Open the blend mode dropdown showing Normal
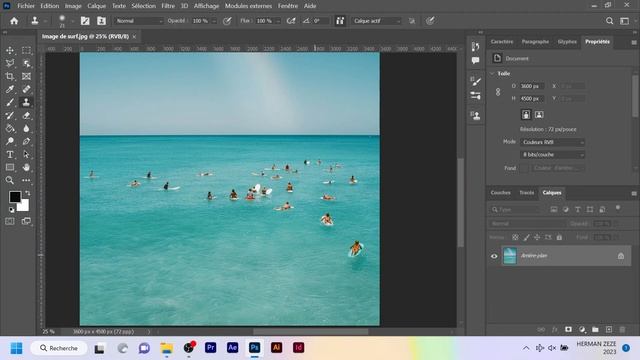The width and height of the screenshot is (640, 360). point(139,21)
